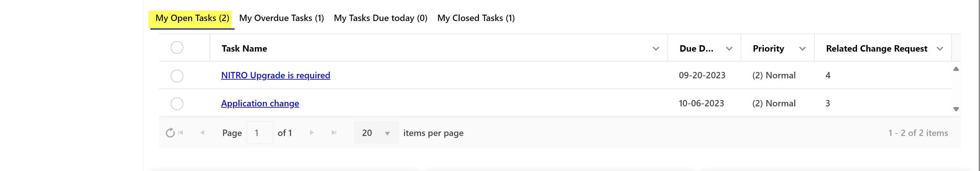Switch to My Closed Tasks tab
980x171 pixels.
pyautogui.click(x=476, y=18)
